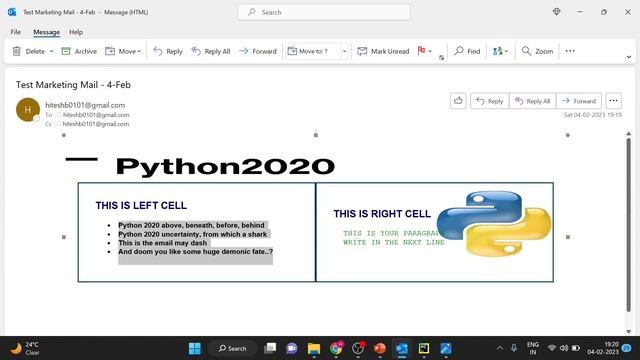Open the Help tab
This screenshot has width=640, height=360.
pyautogui.click(x=76, y=32)
